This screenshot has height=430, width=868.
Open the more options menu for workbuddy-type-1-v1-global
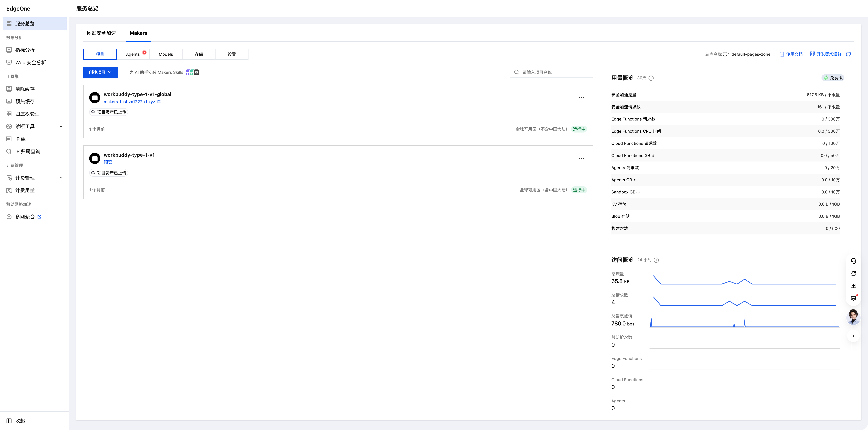(581, 97)
